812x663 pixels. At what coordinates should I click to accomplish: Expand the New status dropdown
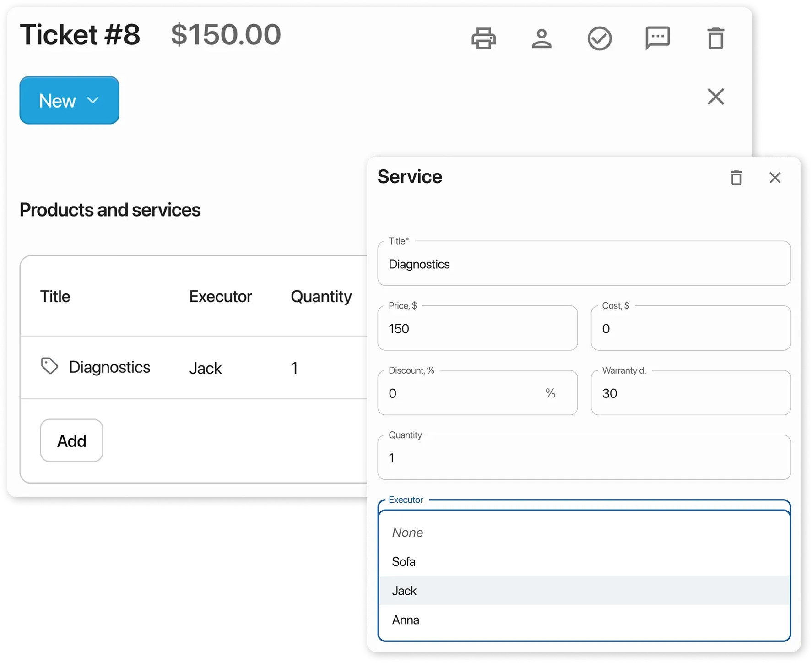(x=69, y=100)
